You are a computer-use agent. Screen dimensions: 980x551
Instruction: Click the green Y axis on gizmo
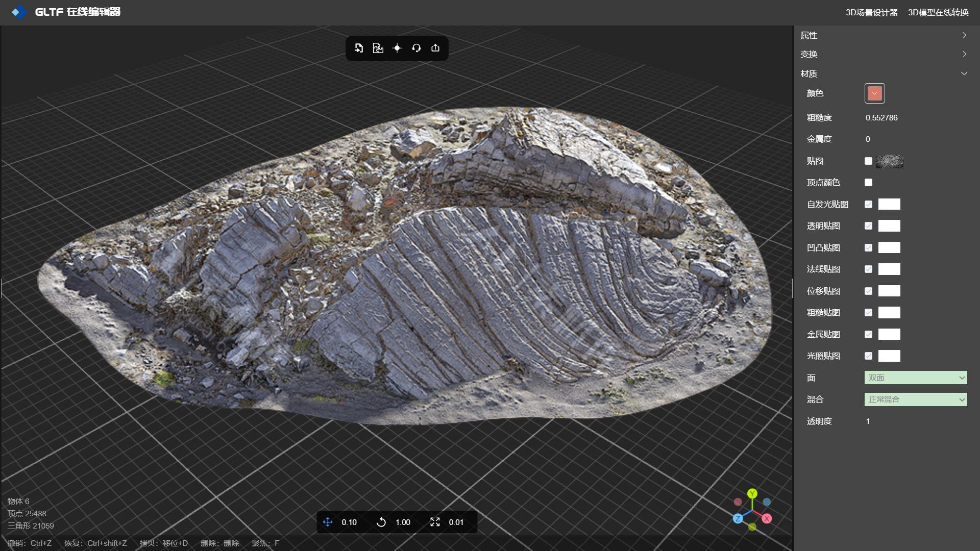tap(752, 493)
